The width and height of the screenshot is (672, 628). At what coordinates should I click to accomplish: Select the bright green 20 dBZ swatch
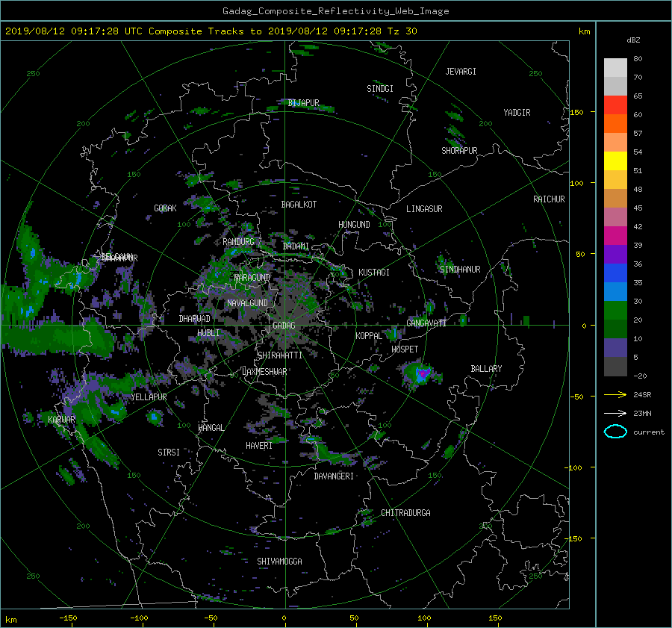click(615, 311)
